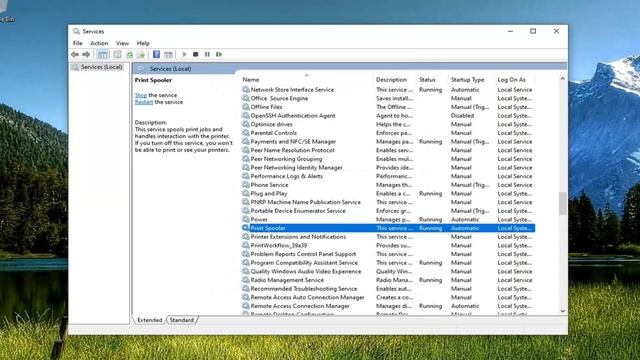Select Peer Name Resolution Protocol service
The height and width of the screenshot is (360, 640).
pyautogui.click(x=388, y=150)
